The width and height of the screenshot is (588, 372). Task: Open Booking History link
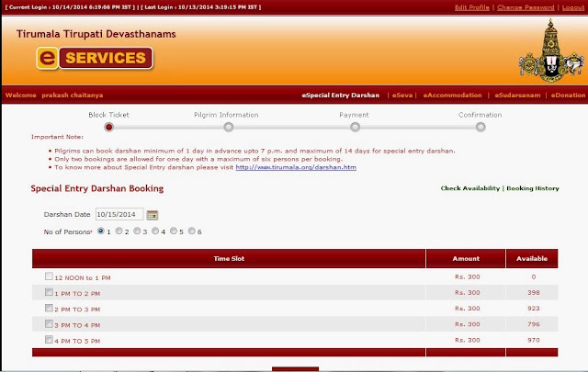tap(533, 188)
